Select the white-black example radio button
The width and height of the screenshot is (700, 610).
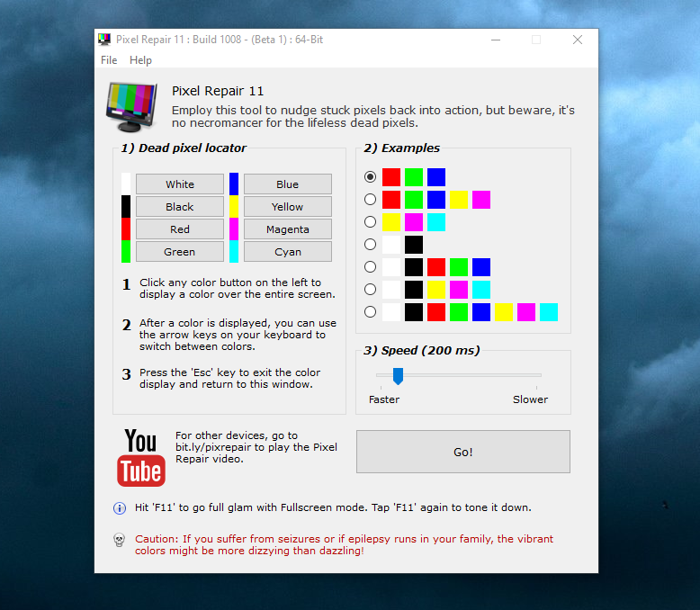tap(370, 244)
